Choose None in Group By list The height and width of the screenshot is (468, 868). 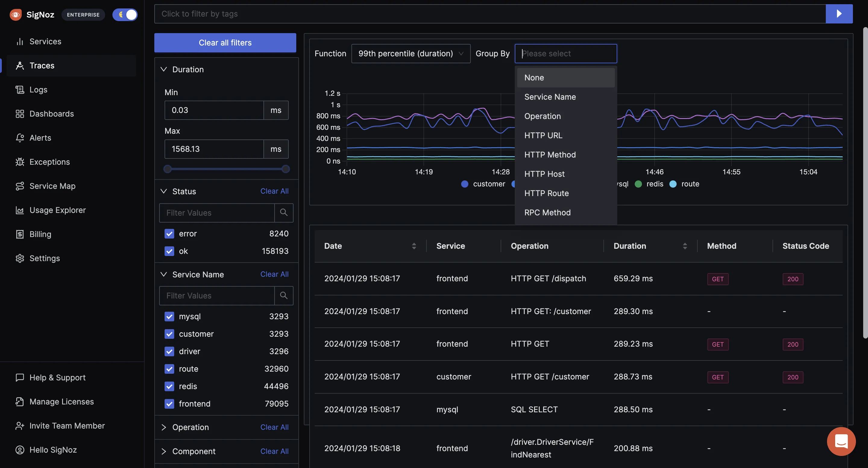point(566,78)
